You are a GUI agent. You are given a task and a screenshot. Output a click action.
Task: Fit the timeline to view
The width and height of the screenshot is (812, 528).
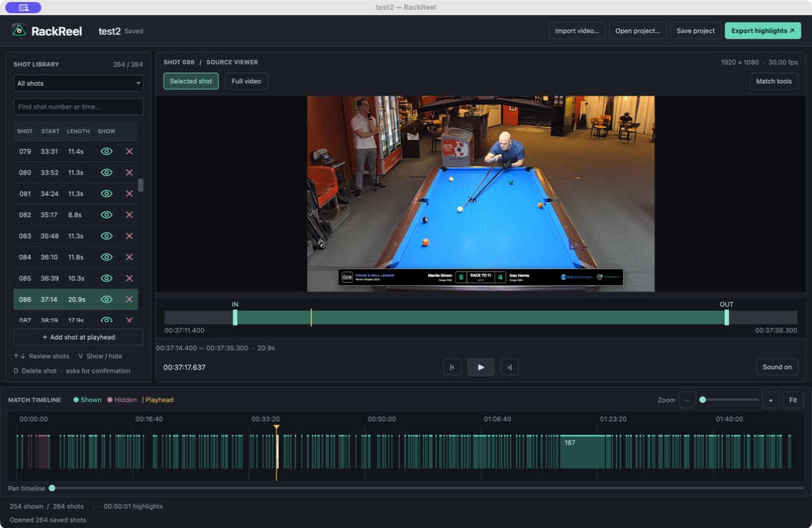(x=793, y=400)
